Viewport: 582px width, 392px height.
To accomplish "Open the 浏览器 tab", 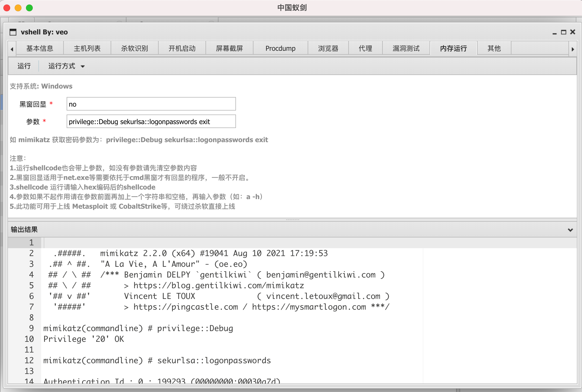I will point(328,49).
